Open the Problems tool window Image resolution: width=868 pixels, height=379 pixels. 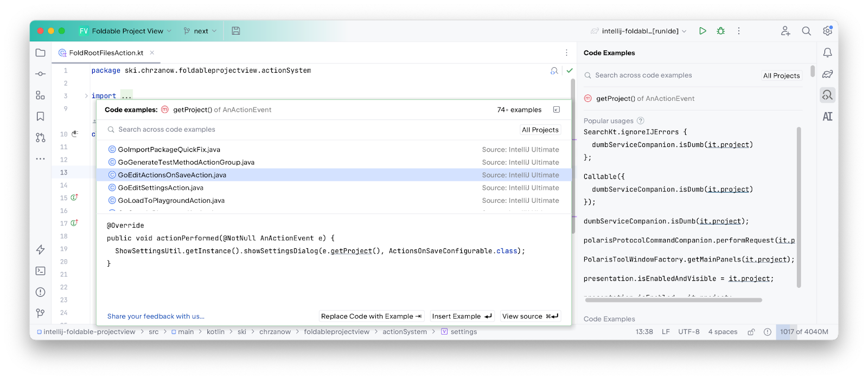(x=40, y=292)
